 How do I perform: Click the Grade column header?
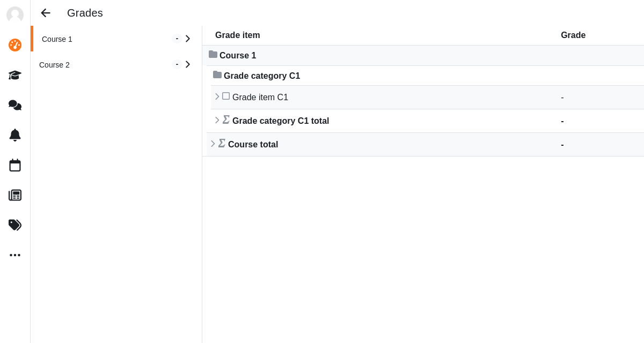click(573, 35)
